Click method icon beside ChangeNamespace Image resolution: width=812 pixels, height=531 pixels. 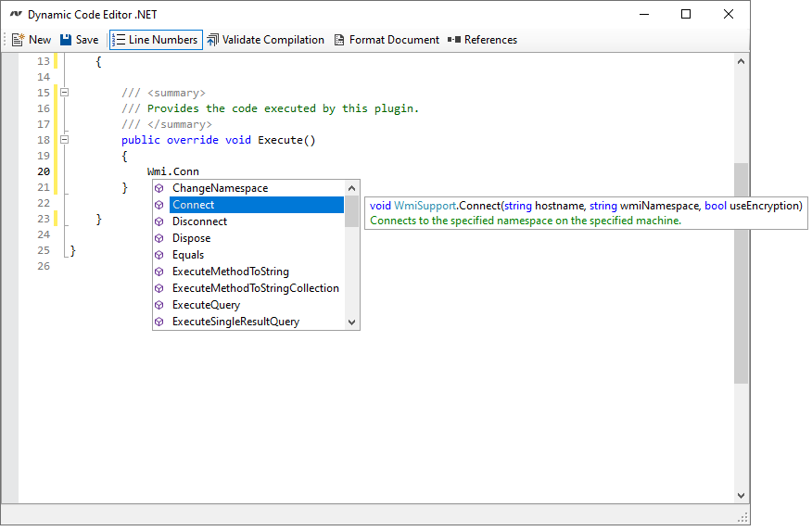pyautogui.click(x=159, y=188)
